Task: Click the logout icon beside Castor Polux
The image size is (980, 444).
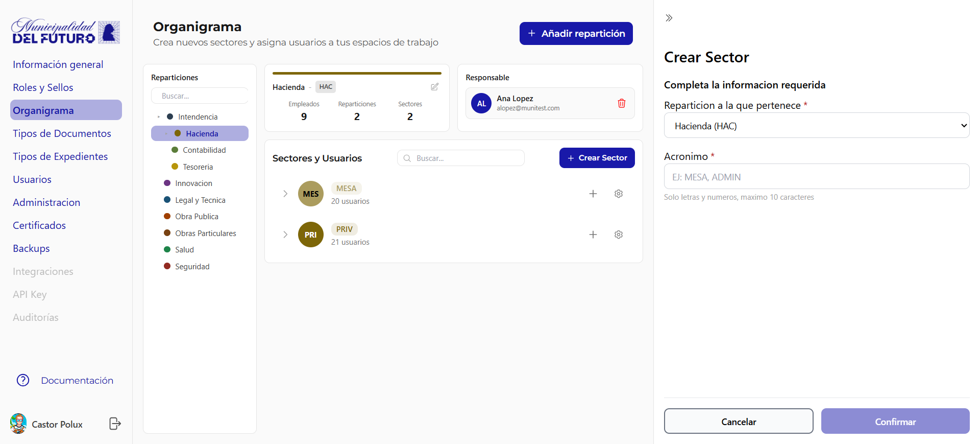Action: pos(115,424)
